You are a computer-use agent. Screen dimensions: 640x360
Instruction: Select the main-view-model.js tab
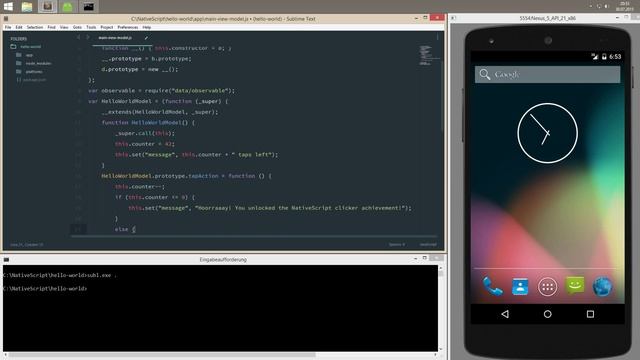pyautogui.click(x=116, y=38)
